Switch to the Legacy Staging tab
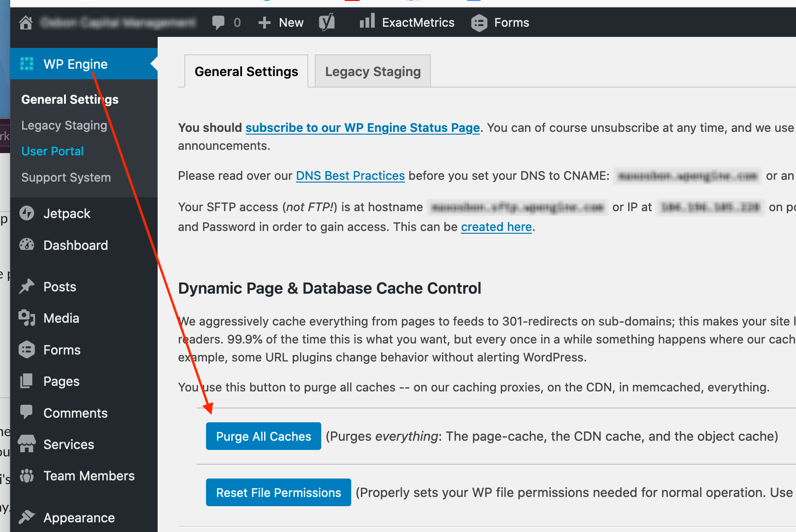The image size is (796, 532). coord(373,71)
